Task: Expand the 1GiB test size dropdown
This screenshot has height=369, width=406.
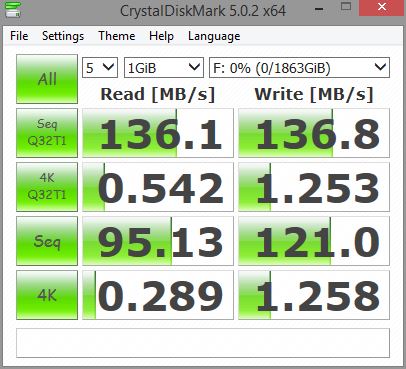Action: pyautogui.click(x=164, y=68)
